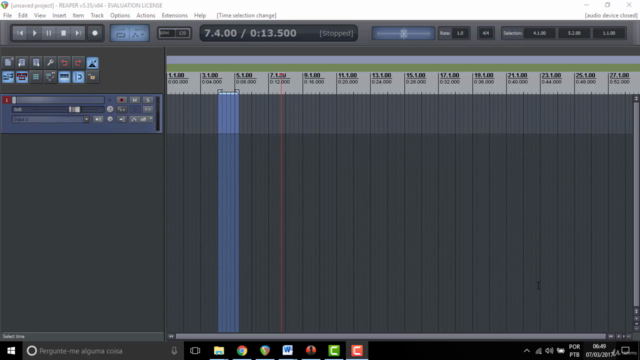Click the Rate value field 1.0

click(x=460, y=33)
